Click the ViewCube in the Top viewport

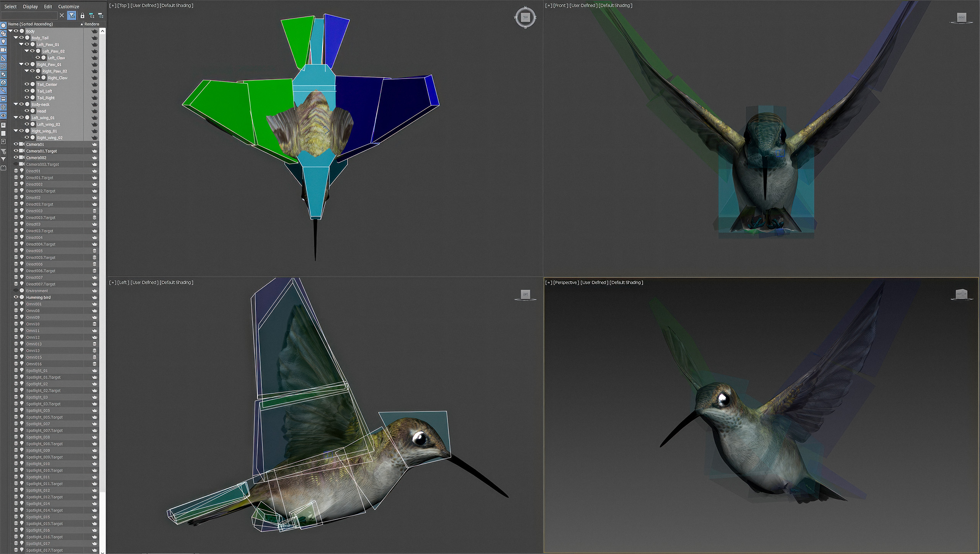click(x=525, y=17)
